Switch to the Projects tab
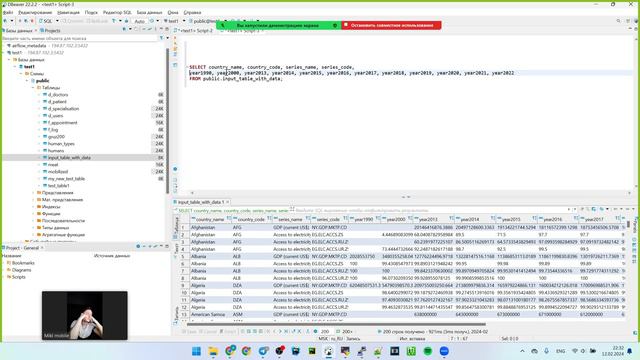This screenshot has height=360, width=640. coord(50,31)
